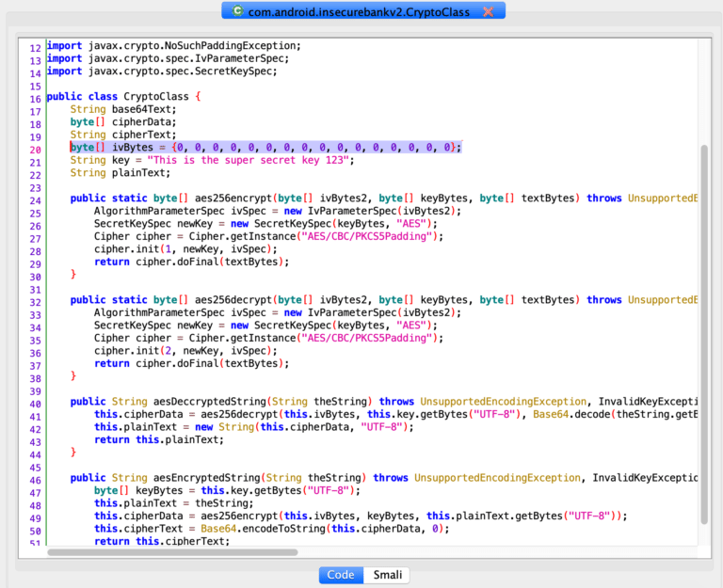Click the vertical scrollbar of code view
The height and width of the screenshot is (588, 723).
click(703, 334)
